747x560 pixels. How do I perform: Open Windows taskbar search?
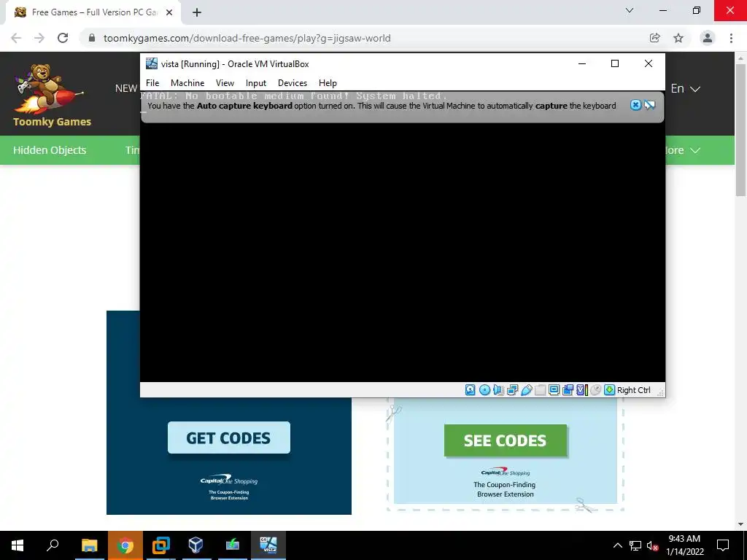[x=53, y=545]
